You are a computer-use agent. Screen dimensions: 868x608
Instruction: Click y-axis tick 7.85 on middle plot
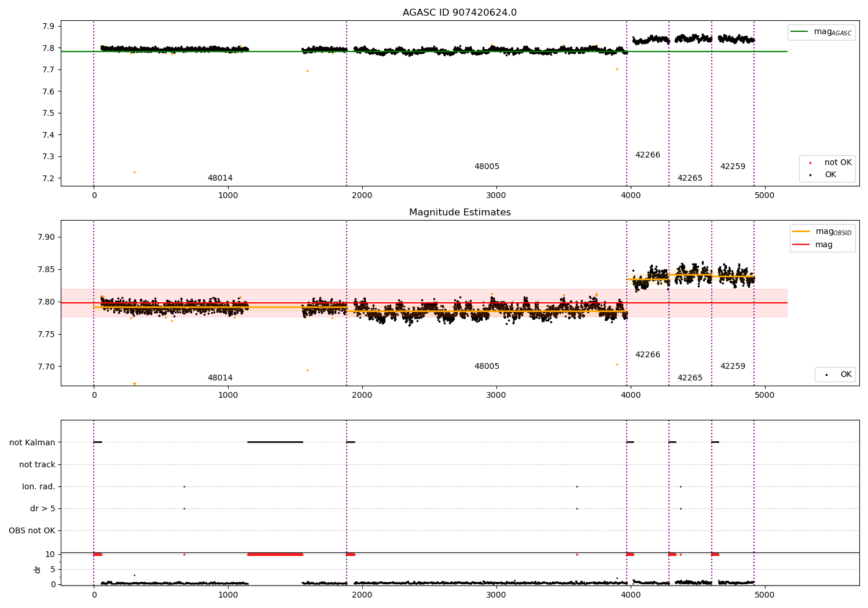pyautogui.click(x=46, y=270)
